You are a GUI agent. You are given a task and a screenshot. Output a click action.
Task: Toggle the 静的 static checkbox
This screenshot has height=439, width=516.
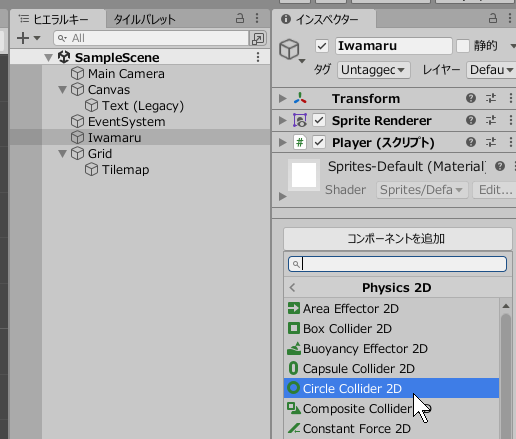point(463,46)
